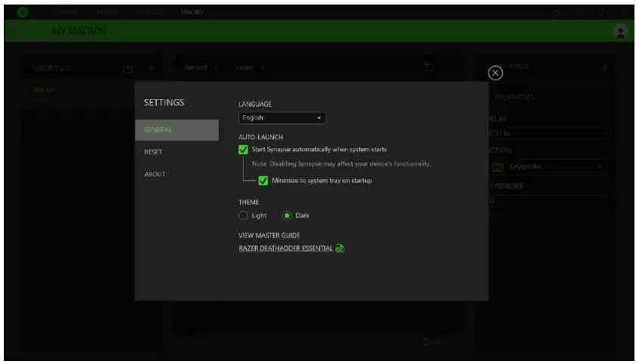Select the Dark theme radio button

click(287, 216)
